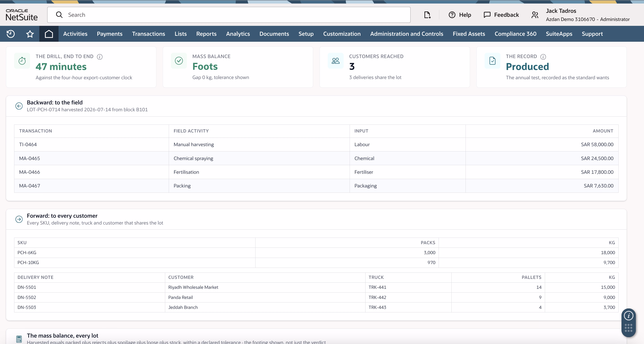Open the SuiteApps menu
Viewport: 644px width, 344px height.
click(x=559, y=34)
